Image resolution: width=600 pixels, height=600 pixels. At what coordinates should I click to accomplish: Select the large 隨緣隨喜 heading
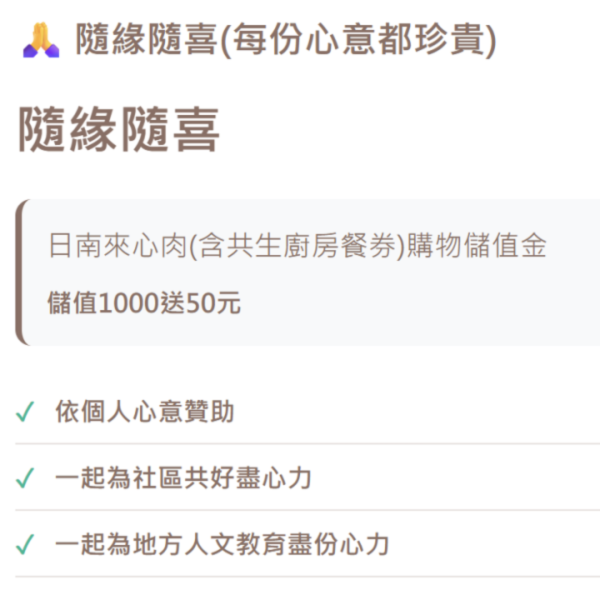(119, 133)
